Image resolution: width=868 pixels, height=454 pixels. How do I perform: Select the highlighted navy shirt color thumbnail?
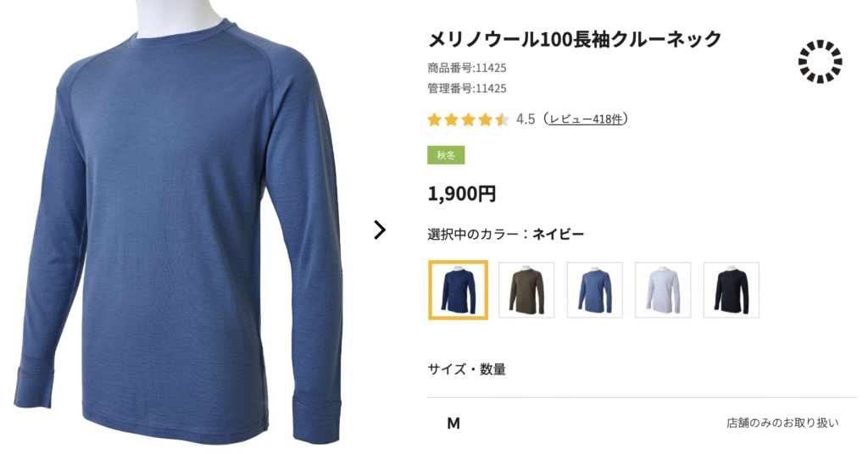click(x=459, y=291)
